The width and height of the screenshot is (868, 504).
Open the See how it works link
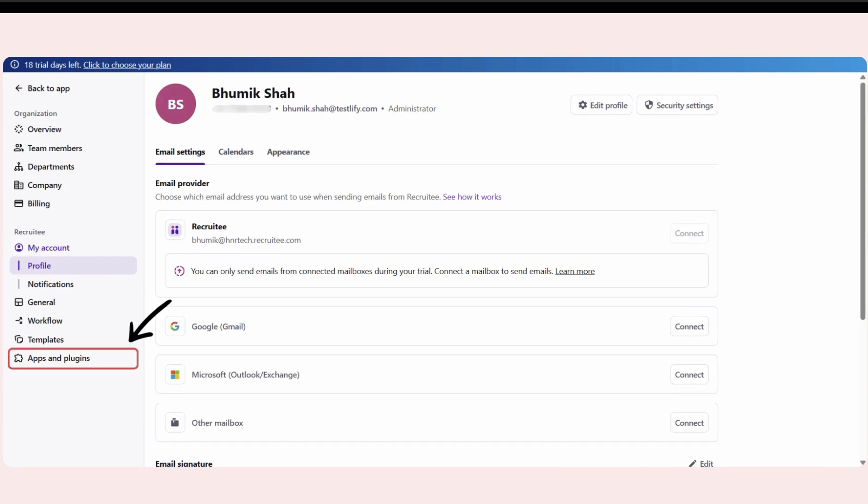coord(472,197)
